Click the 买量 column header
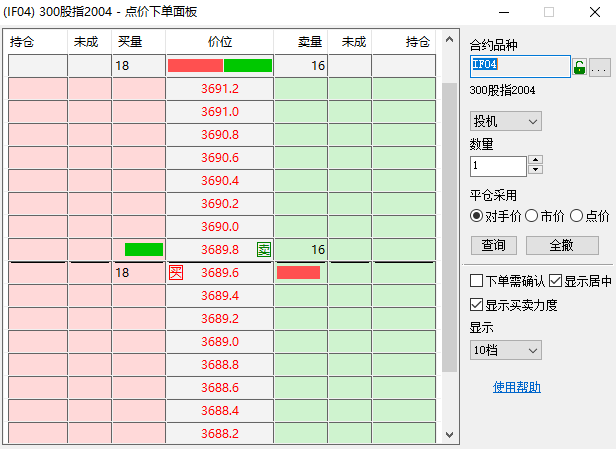The height and width of the screenshot is (449, 616). pyautogui.click(x=139, y=42)
